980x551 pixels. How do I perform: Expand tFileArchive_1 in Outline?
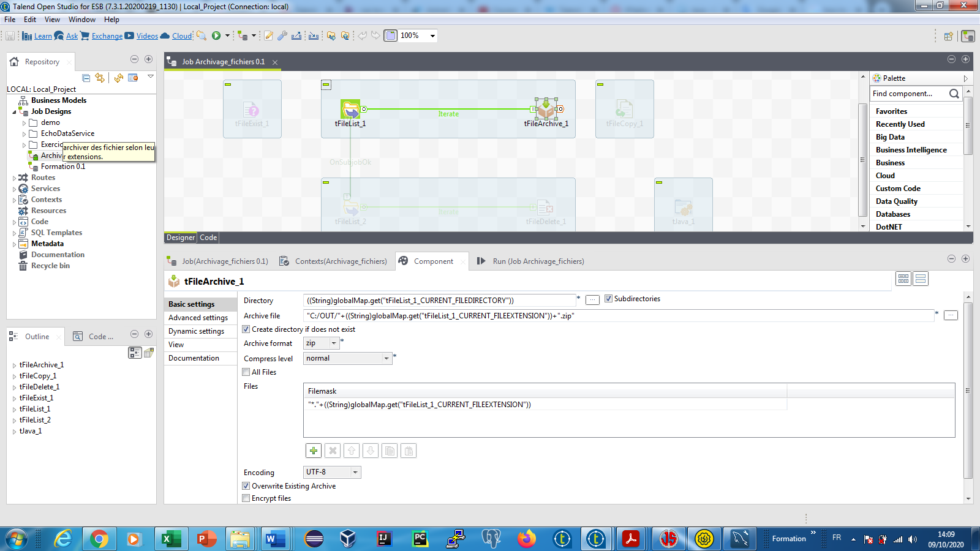point(14,365)
